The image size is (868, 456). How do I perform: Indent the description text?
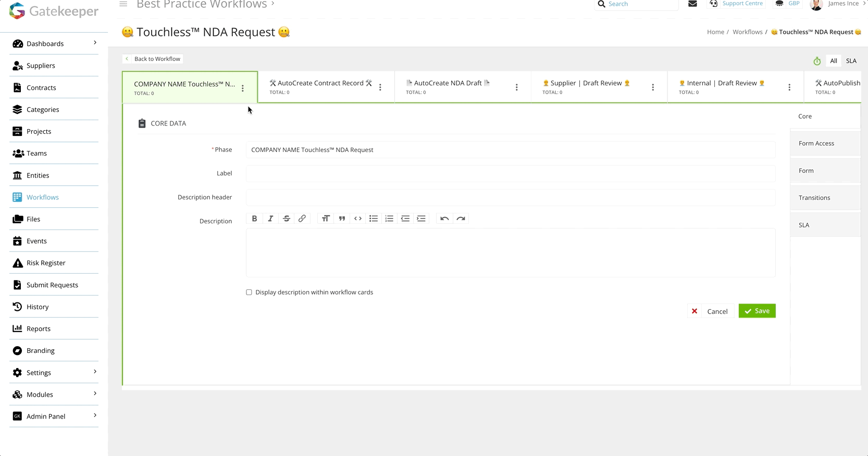[x=421, y=219]
